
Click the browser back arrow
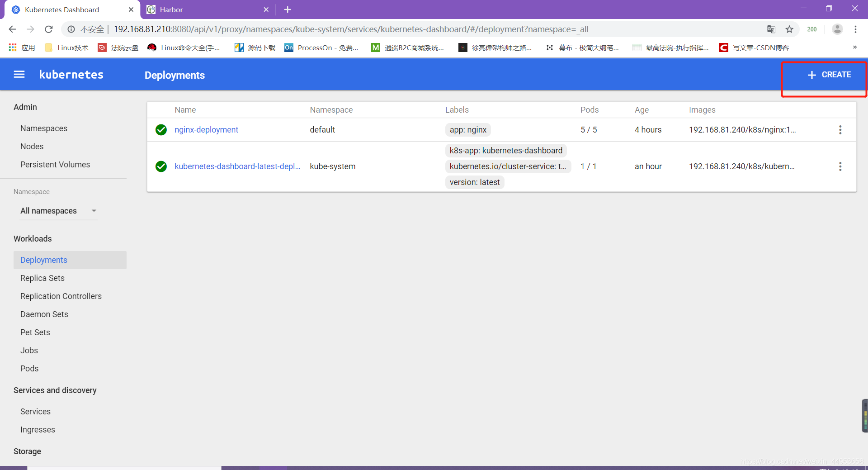[x=12, y=29]
